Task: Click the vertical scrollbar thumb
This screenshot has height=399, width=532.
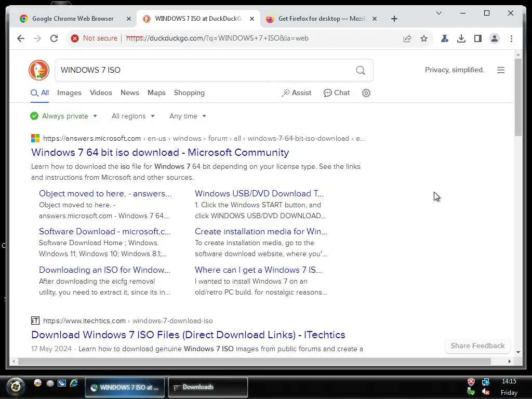Action: [x=518, y=97]
